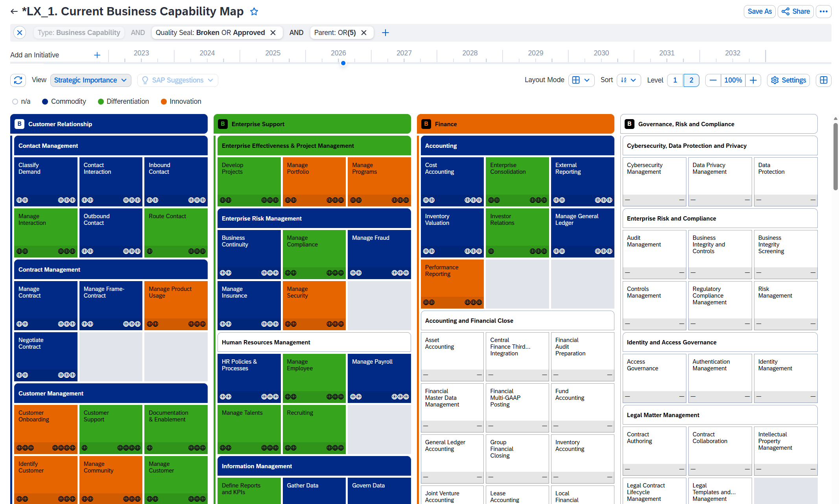Open the SAP Suggestions dropdown
Screen dimensions: 839x504
pyautogui.click(x=177, y=80)
